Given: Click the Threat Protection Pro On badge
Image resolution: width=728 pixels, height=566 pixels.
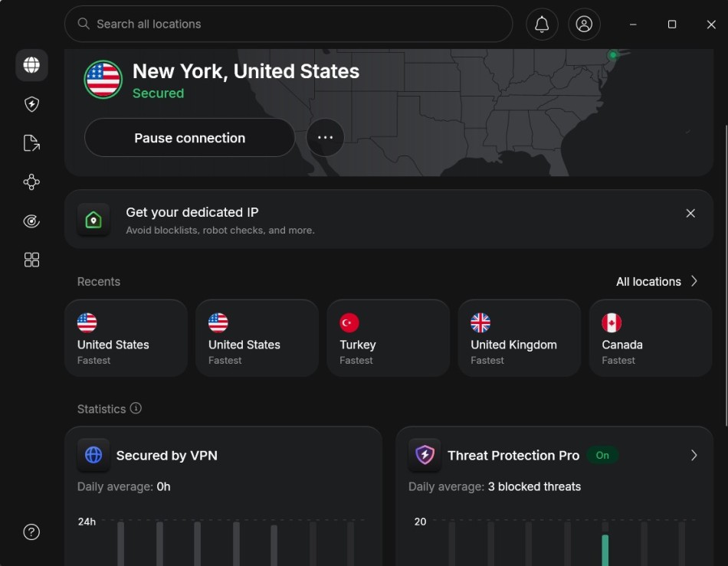Looking at the screenshot, I should (x=602, y=455).
